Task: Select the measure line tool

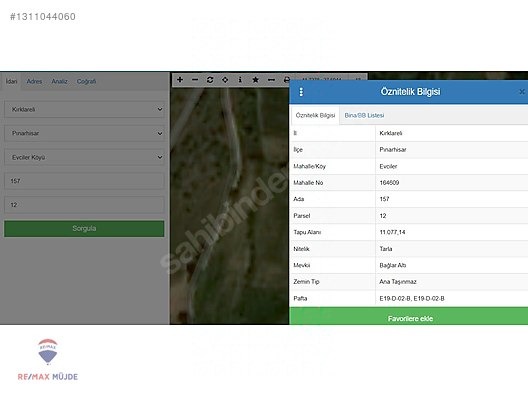Action: click(x=271, y=80)
